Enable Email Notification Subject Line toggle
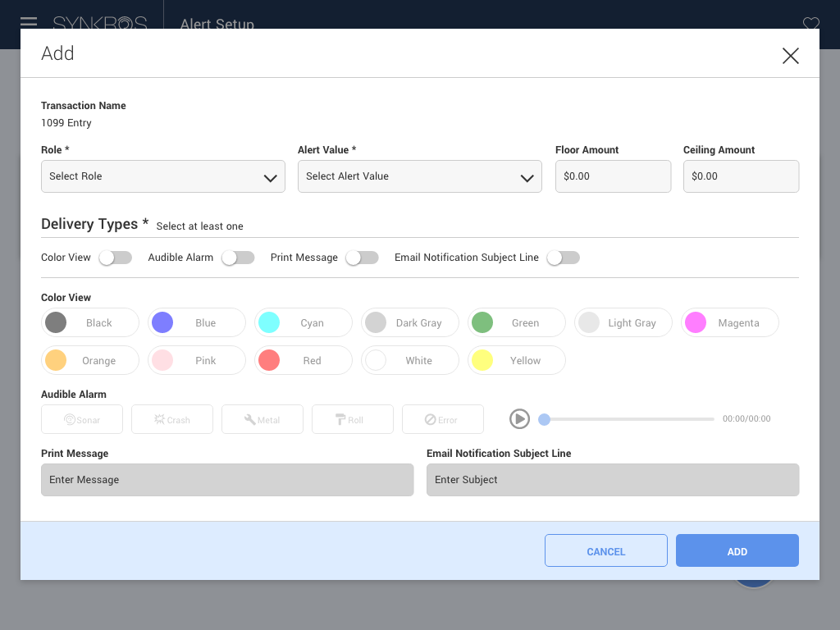 [563, 258]
